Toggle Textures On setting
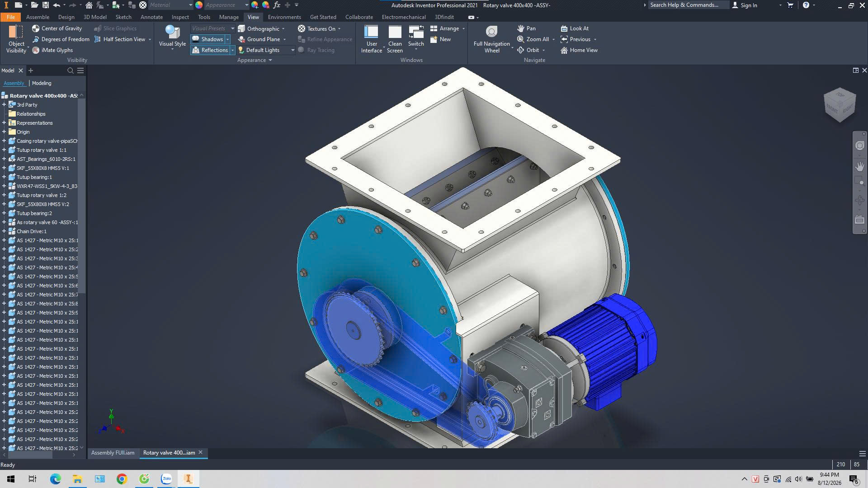The image size is (868, 488). click(317, 28)
